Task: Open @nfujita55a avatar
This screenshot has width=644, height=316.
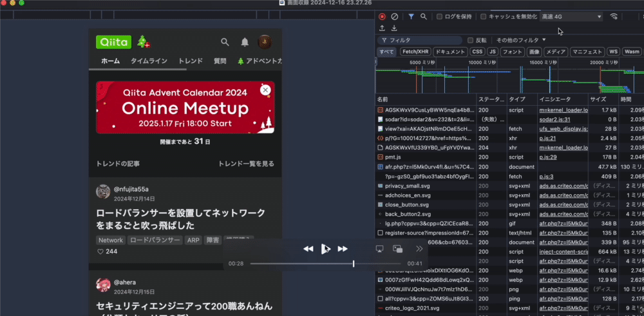Action: [x=103, y=192]
